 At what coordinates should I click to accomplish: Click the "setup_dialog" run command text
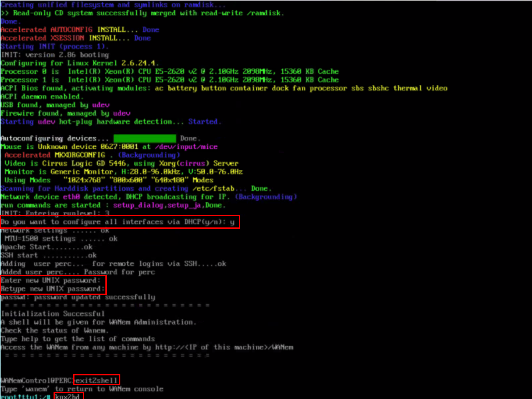[138, 205]
